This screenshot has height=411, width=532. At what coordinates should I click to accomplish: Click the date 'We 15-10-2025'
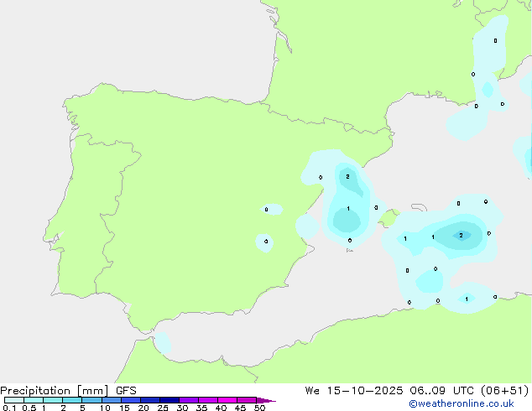tap(354, 391)
